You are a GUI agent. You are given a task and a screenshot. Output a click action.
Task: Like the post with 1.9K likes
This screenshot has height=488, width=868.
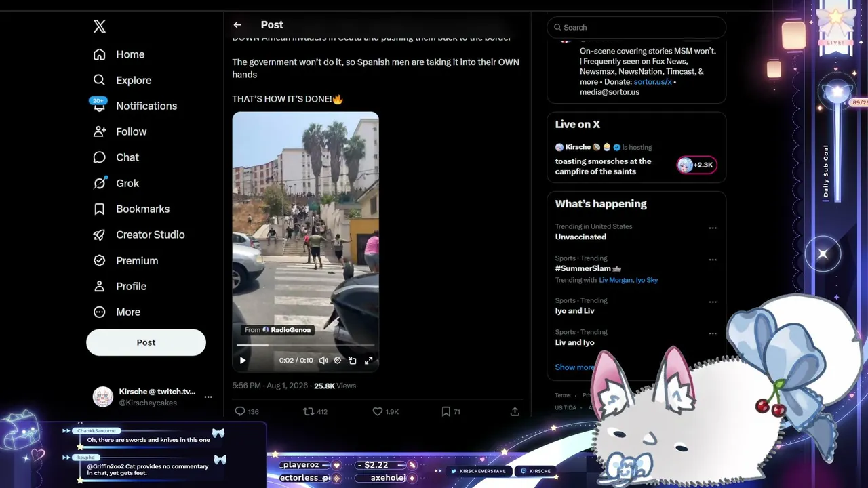tap(378, 411)
